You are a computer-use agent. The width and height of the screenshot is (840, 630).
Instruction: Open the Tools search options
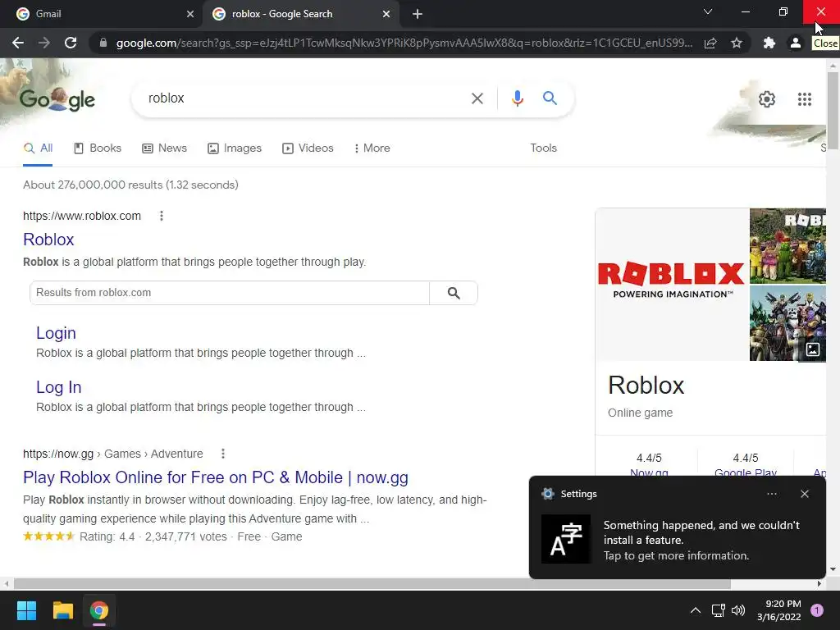[543, 148]
